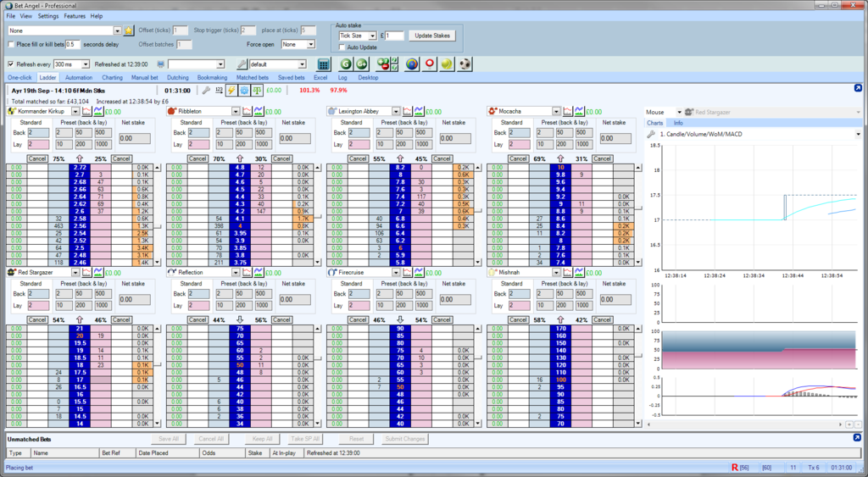Switch to the Matched bets tab

(253, 77)
